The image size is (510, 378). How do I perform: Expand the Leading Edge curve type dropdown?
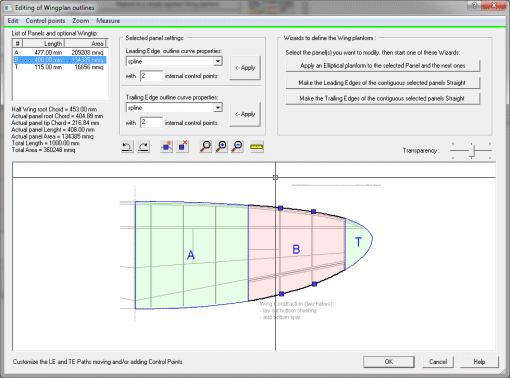click(x=218, y=61)
